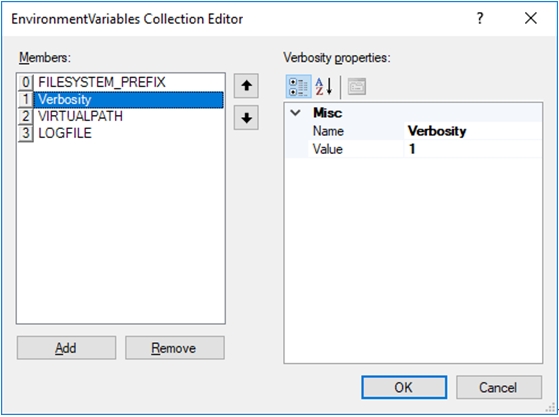Confirm changes with OK

pos(404,387)
